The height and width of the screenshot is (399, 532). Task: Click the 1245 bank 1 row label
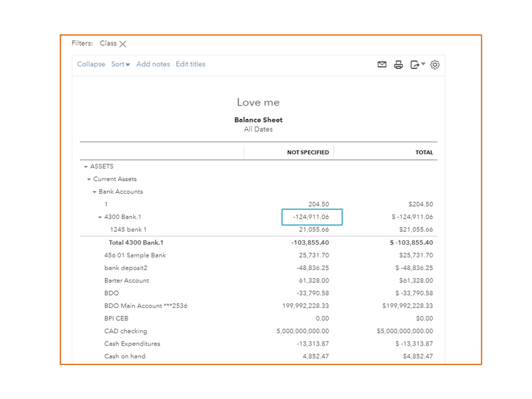[128, 230]
